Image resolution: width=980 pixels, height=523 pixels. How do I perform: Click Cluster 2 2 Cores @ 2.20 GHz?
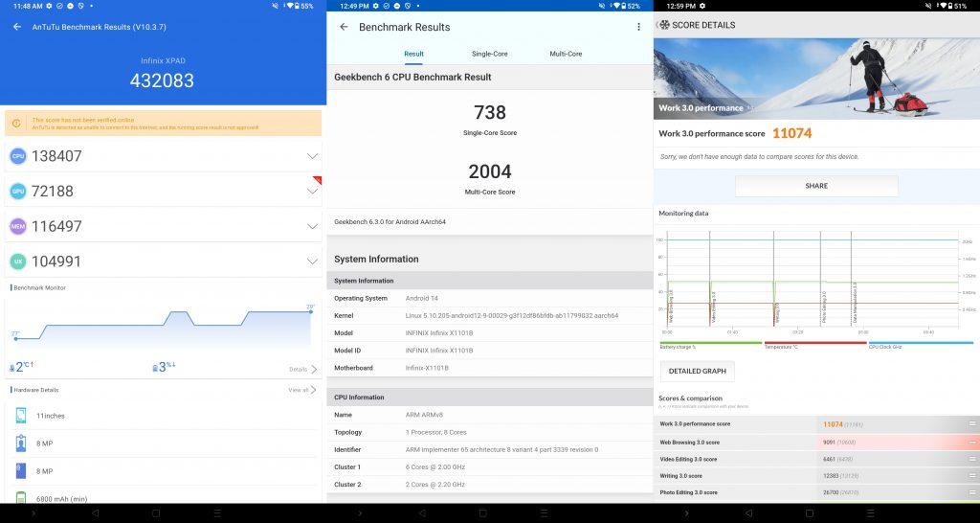tap(490, 485)
